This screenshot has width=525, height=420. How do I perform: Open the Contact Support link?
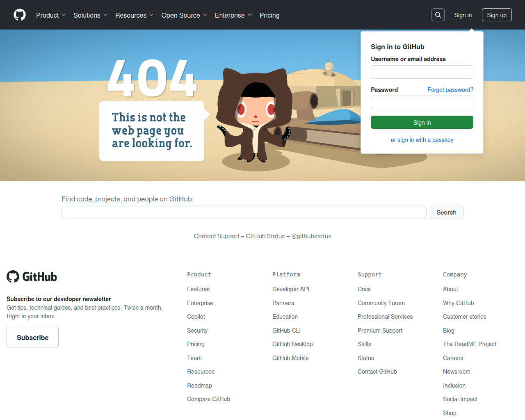point(217,236)
